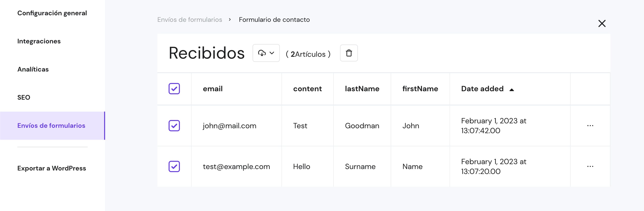This screenshot has width=644, height=211.
Task: Click Exportar a WordPress
Action: pos(52,168)
